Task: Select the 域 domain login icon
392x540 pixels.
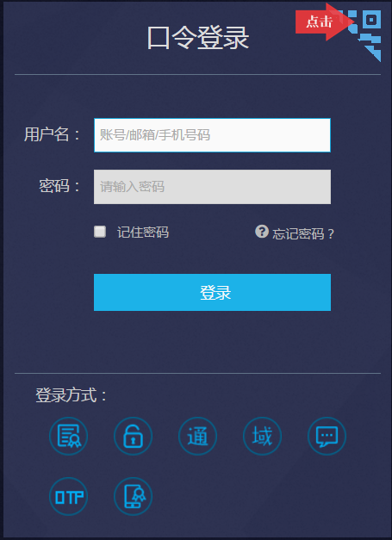Action: click(262, 436)
